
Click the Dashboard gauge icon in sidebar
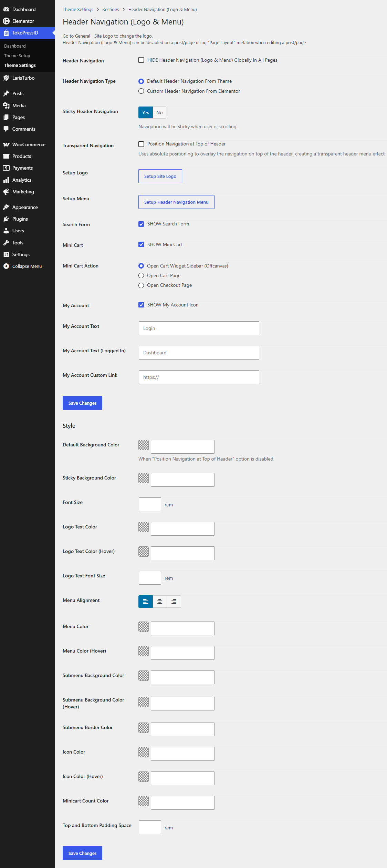pos(6,9)
